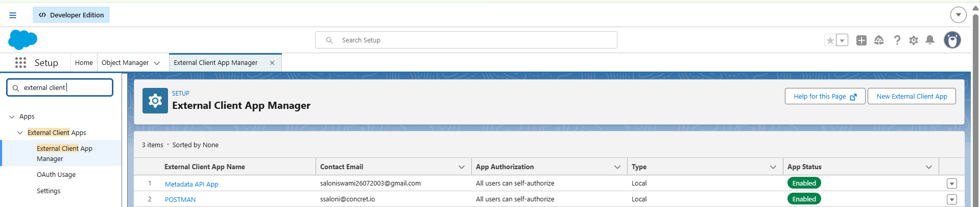Click the Salesforce cloud logo
Screen dimensions: 980x207
click(22, 40)
